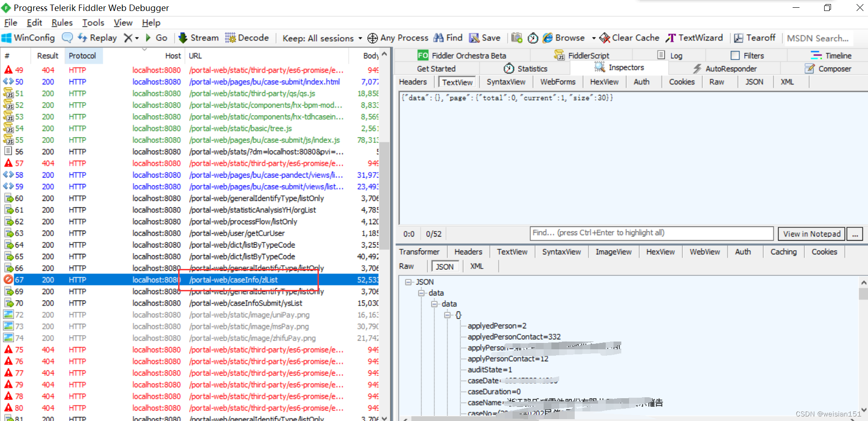Click session 72 uniPay.png image icon
The height and width of the screenshot is (421, 868).
tap(8, 315)
